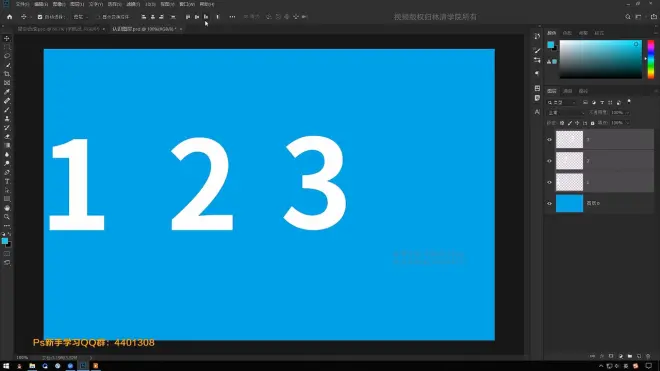The width and height of the screenshot is (660, 371).
Task: Switch to the Channels tab
Action: [x=567, y=91]
